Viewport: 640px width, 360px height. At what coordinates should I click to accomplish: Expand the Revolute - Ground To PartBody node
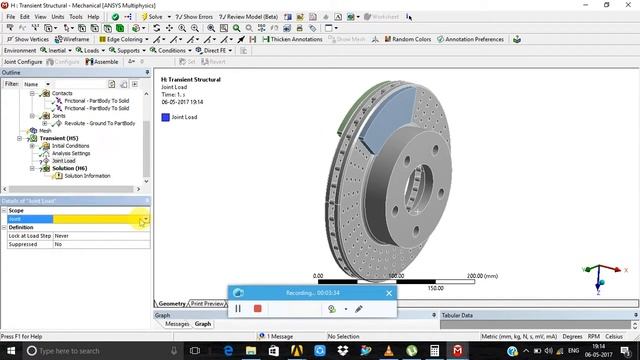coord(45,123)
